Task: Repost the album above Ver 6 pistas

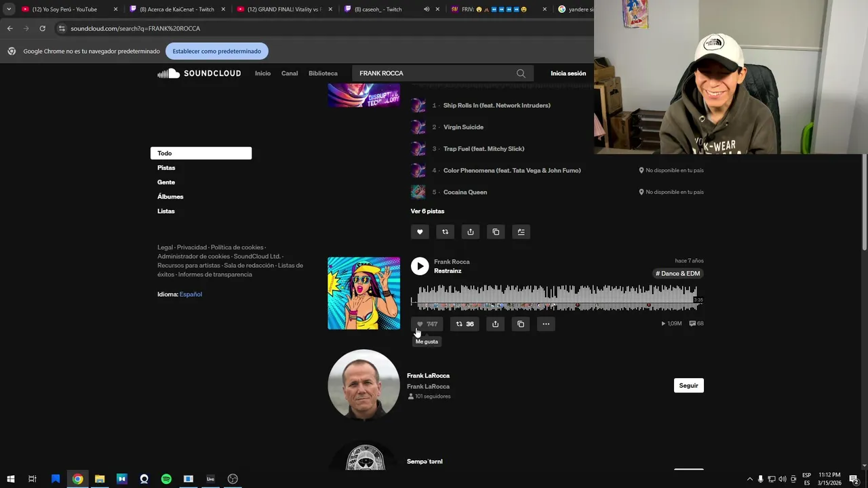Action: 445,232
